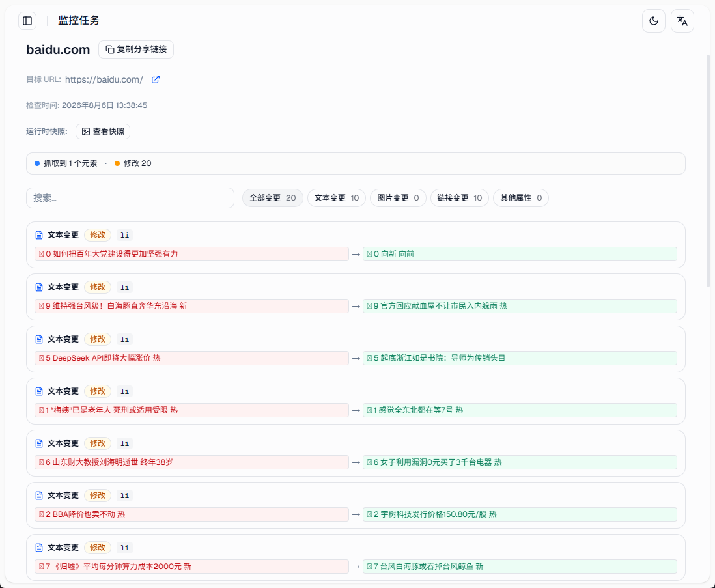Click new text 宇树科技发行价格150.80元/股
Image resolution: width=715 pixels, height=588 pixels.
pos(434,514)
